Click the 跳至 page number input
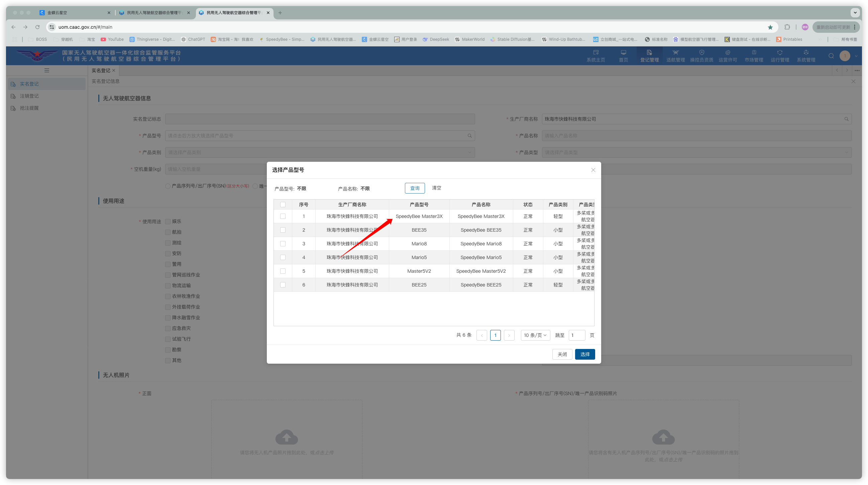Viewport: 868px width, 485px height. tap(576, 336)
